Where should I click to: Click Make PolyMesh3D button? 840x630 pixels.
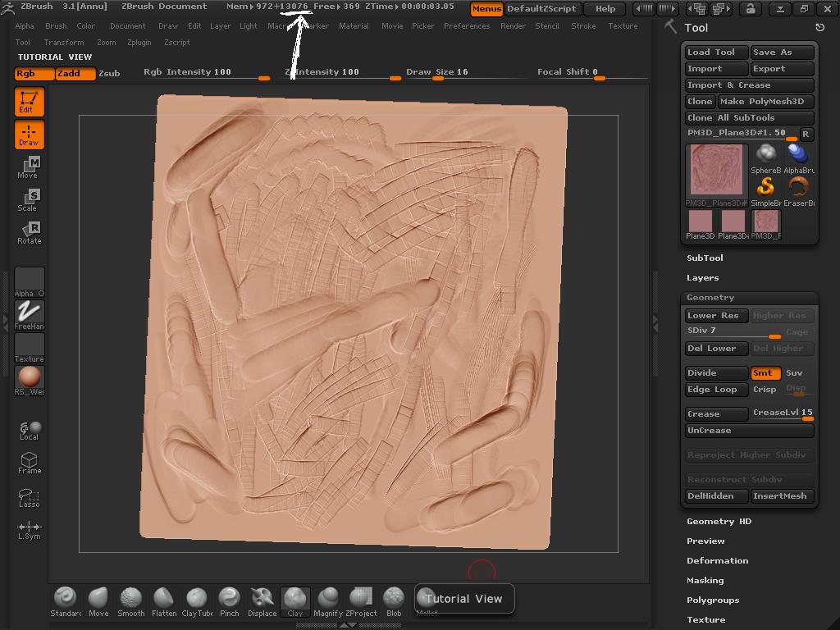(x=765, y=101)
